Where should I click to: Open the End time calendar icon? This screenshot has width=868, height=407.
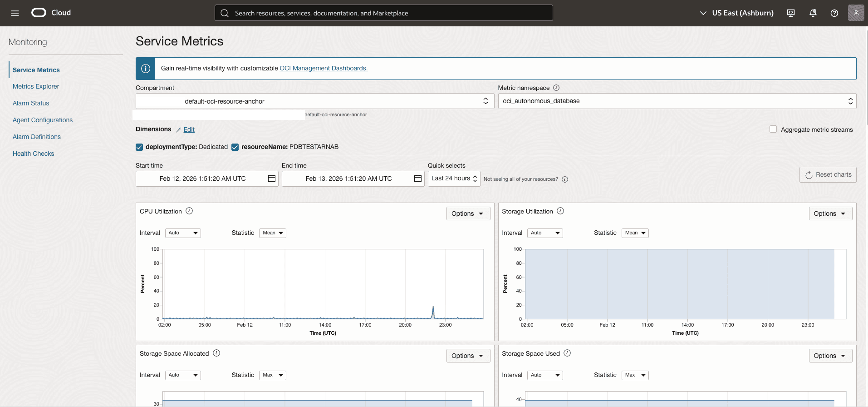click(x=418, y=179)
